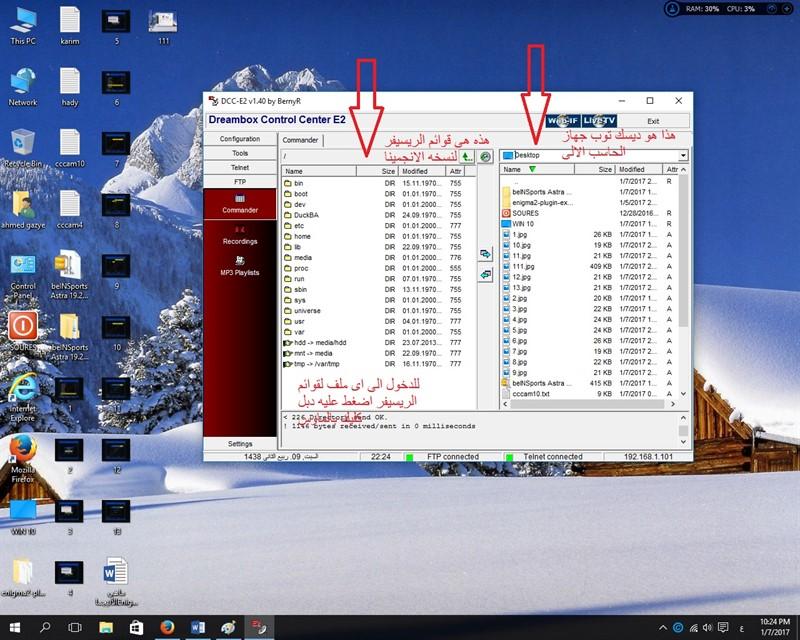Viewport: 800px width, 640px height.
Task: Open taskbar Search
Action: coord(45,627)
